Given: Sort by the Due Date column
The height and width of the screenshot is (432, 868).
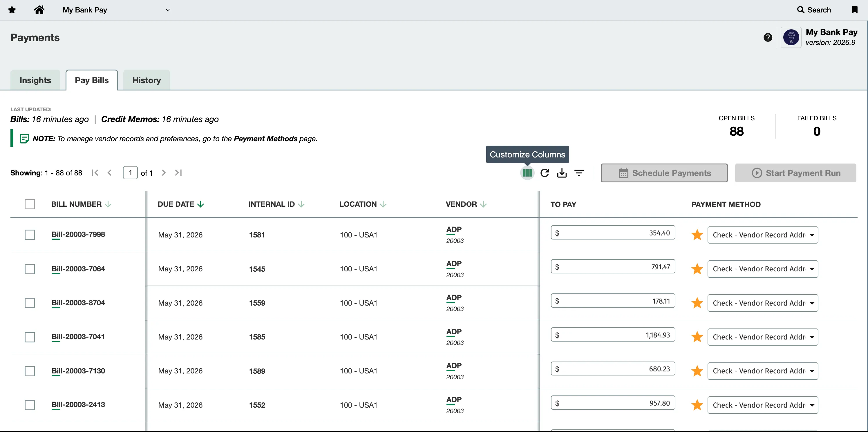Looking at the screenshot, I should 181,204.
